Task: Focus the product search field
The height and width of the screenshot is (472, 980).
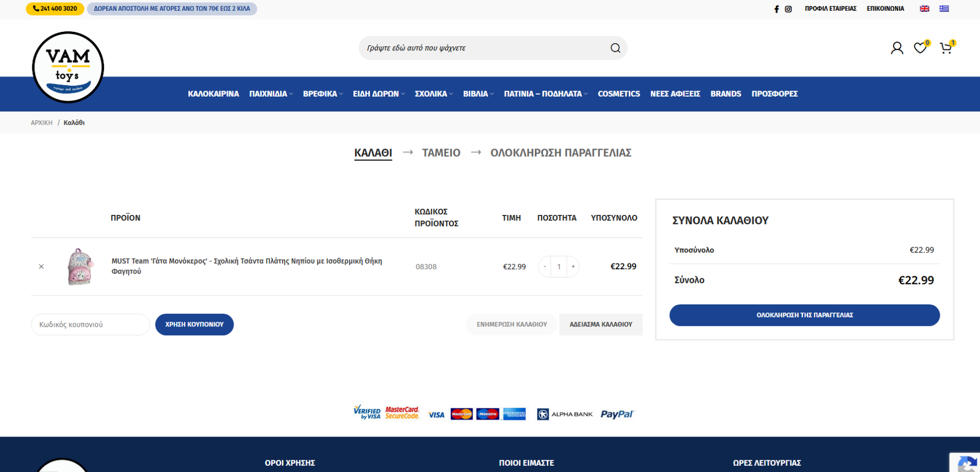Action: point(484,48)
